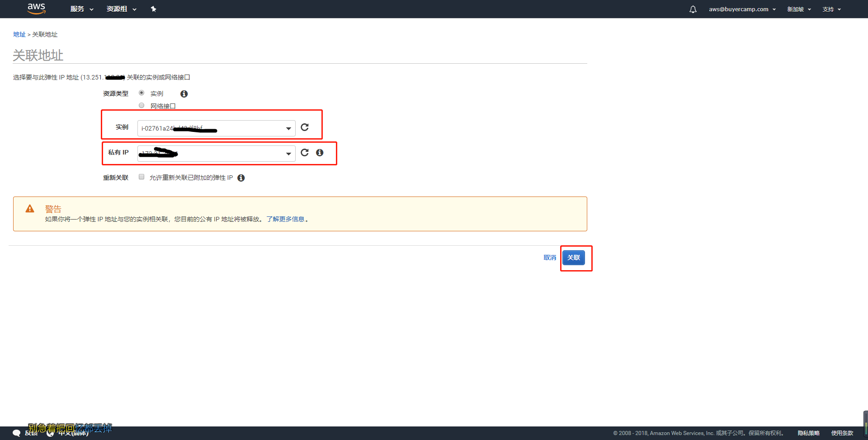This screenshot has height=440, width=868.
Task: Open the 服务 menu
Action: tap(82, 9)
